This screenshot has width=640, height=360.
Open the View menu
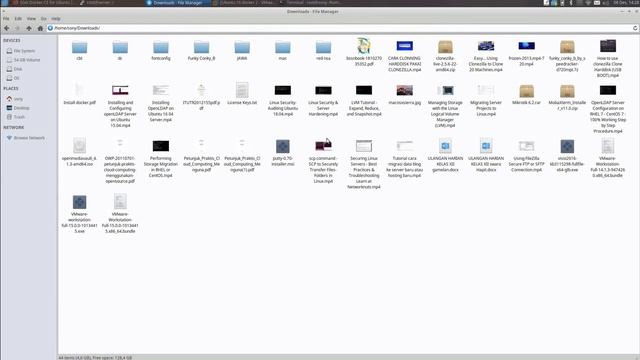tap(31, 19)
